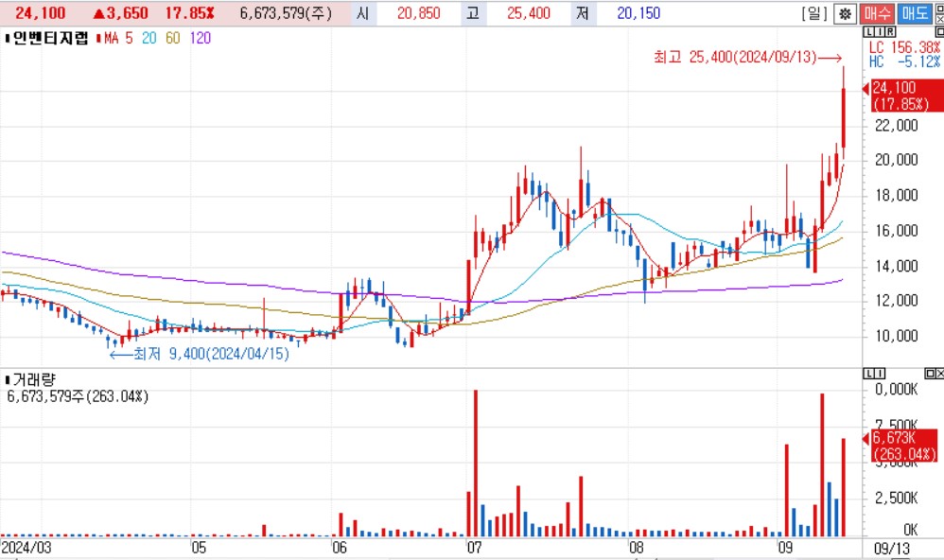944x560 pixels.
Task: Click the 0K volume axis label
Action: point(911,530)
